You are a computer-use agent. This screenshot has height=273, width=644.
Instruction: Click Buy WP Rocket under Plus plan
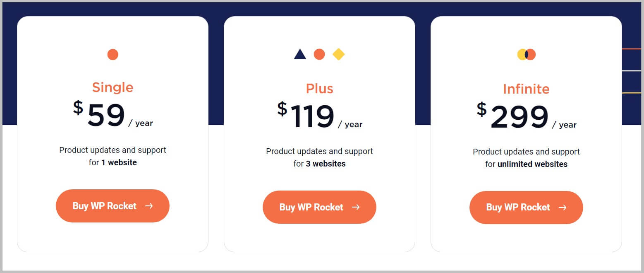pos(319,207)
